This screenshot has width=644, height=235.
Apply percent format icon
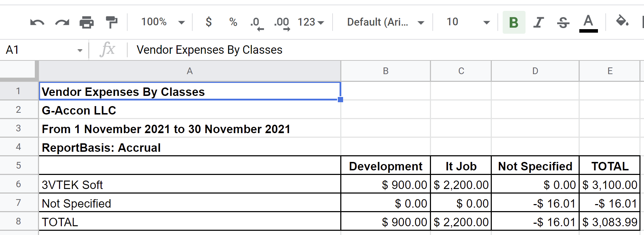233,22
